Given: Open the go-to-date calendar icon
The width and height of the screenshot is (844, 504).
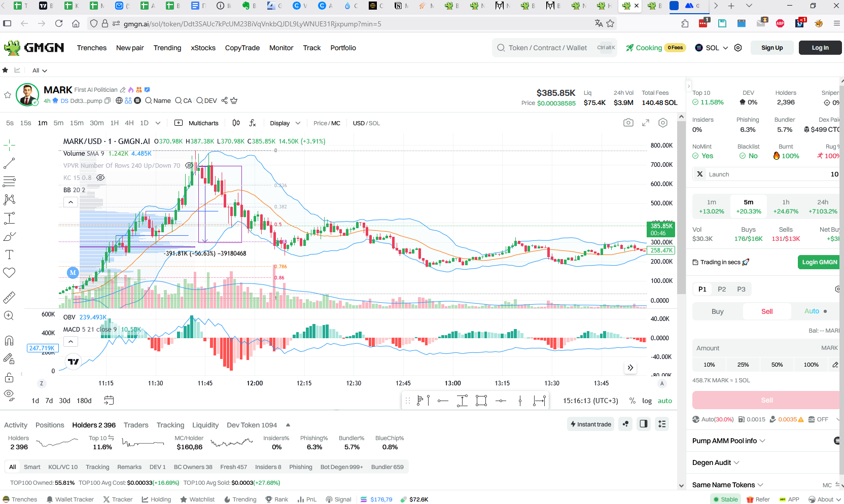Looking at the screenshot, I should [x=109, y=401].
